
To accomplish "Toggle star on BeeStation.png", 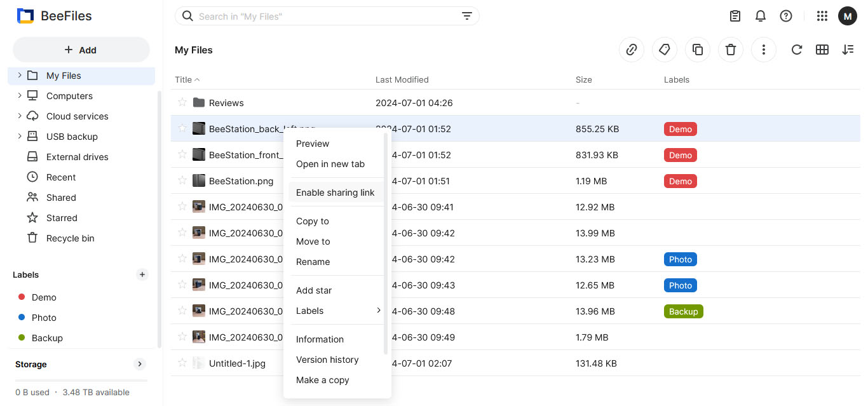I will [182, 180].
